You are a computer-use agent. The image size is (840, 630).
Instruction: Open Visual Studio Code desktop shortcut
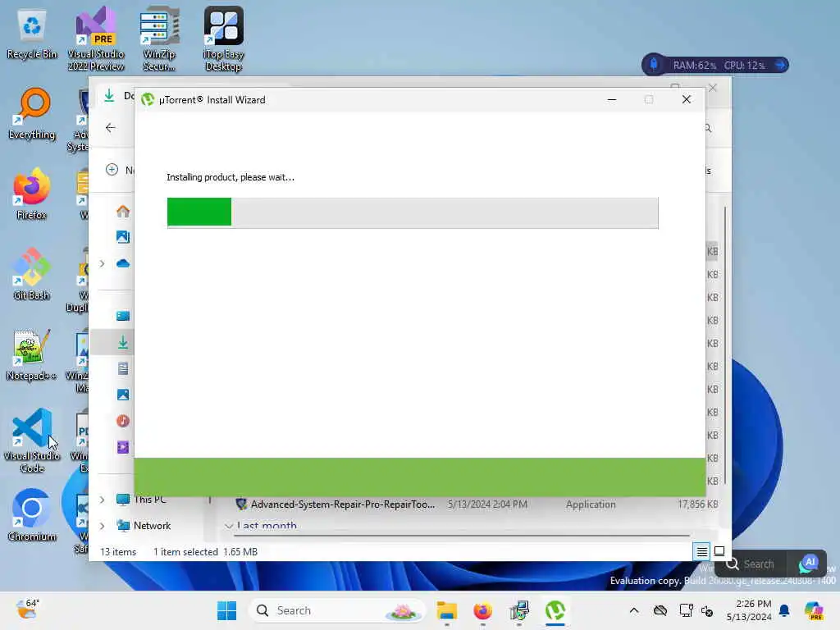point(32,441)
